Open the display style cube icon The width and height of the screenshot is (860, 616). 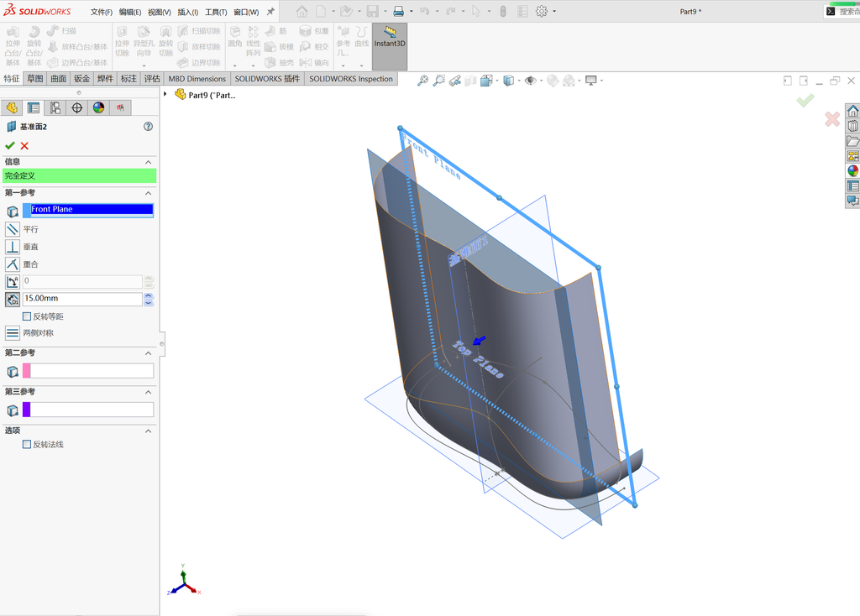pyautogui.click(x=508, y=81)
